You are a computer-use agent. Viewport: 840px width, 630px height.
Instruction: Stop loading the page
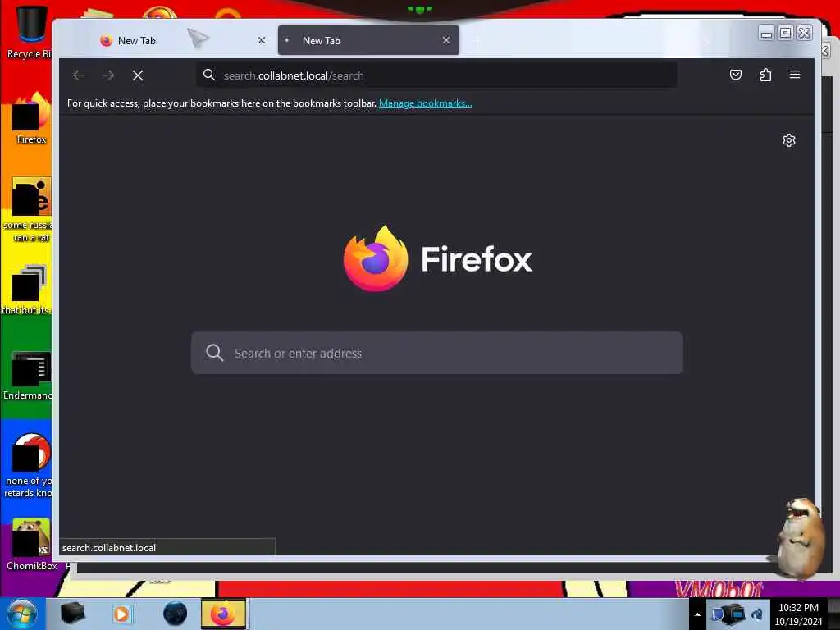tap(138, 75)
